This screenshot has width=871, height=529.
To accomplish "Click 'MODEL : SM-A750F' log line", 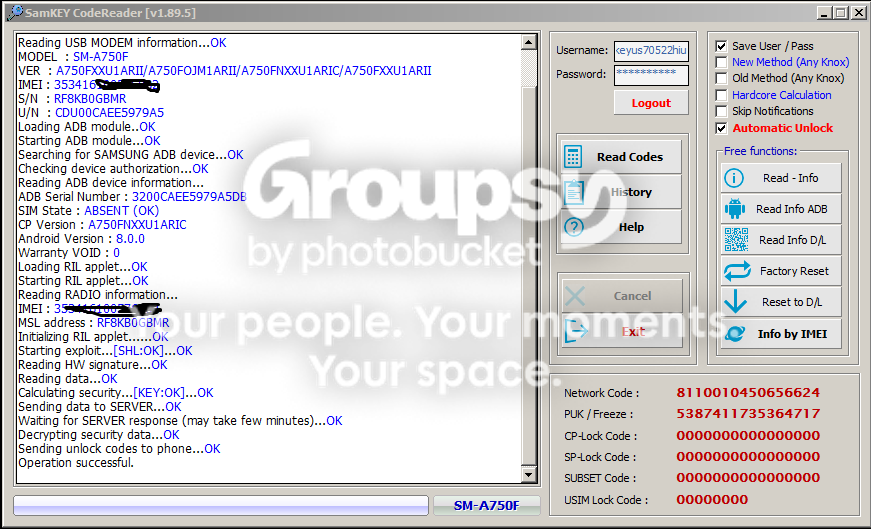I will (73, 57).
